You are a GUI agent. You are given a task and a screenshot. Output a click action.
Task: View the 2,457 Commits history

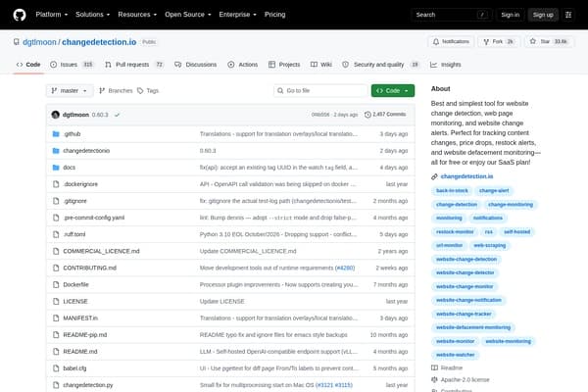pos(385,115)
